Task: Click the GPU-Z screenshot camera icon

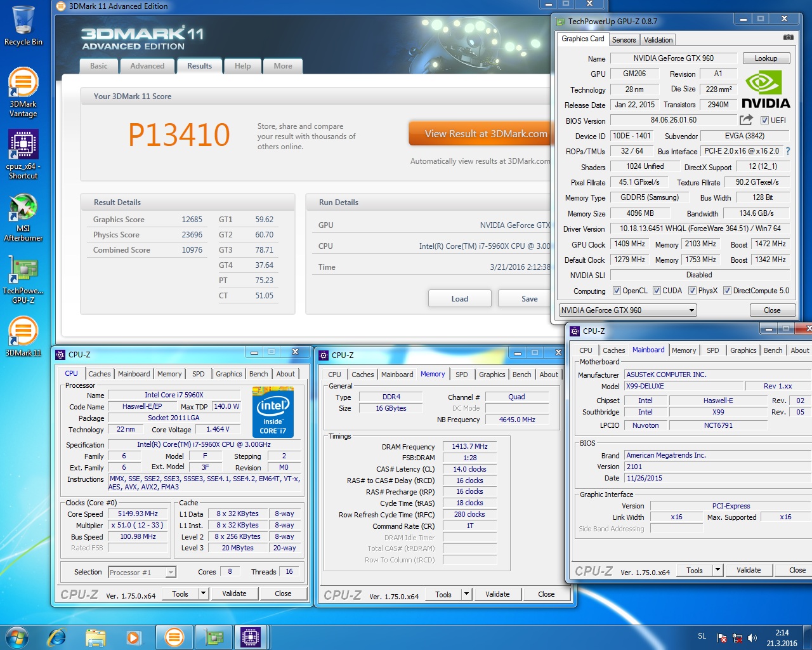Action: (x=788, y=37)
